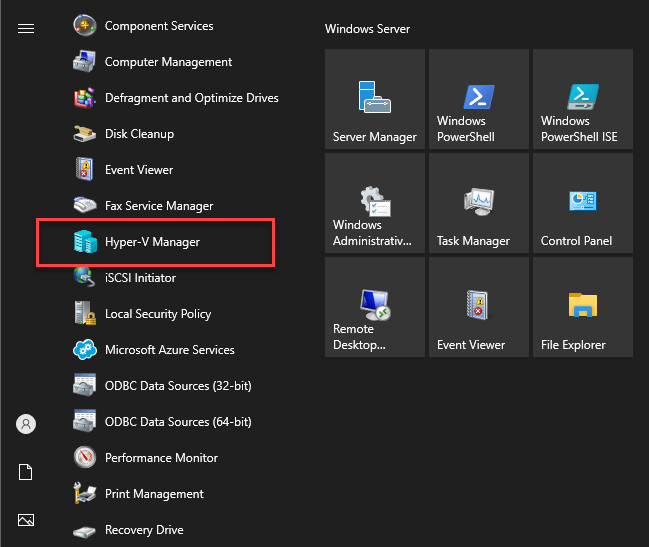
Task: Launch the Server Manager tile
Action: click(375, 99)
